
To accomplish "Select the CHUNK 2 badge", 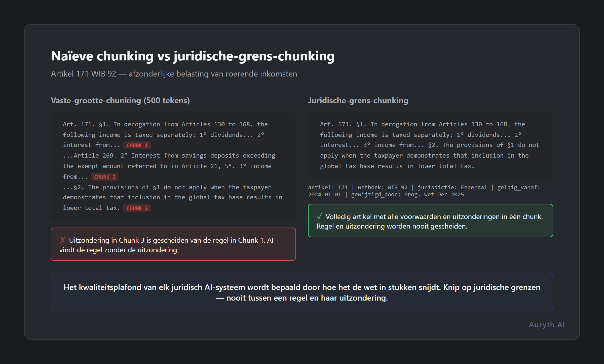I will pyautogui.click(x=105, y=177).
